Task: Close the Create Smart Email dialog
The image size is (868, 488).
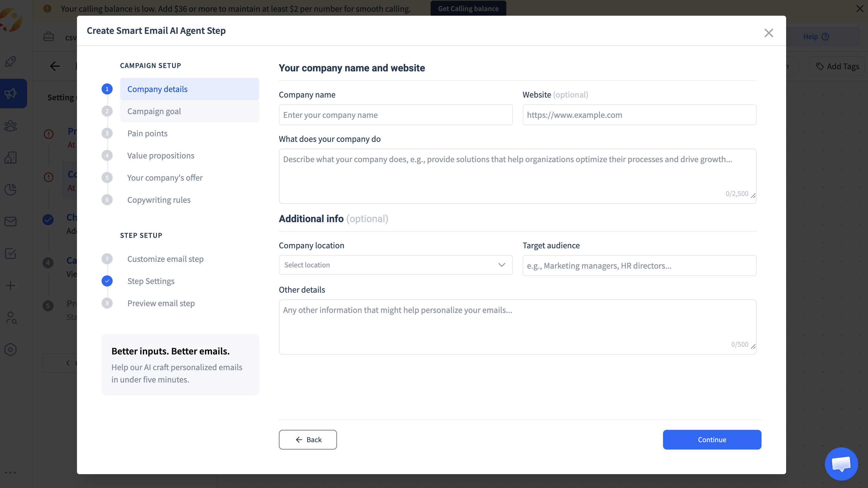Action: [769, 33]
